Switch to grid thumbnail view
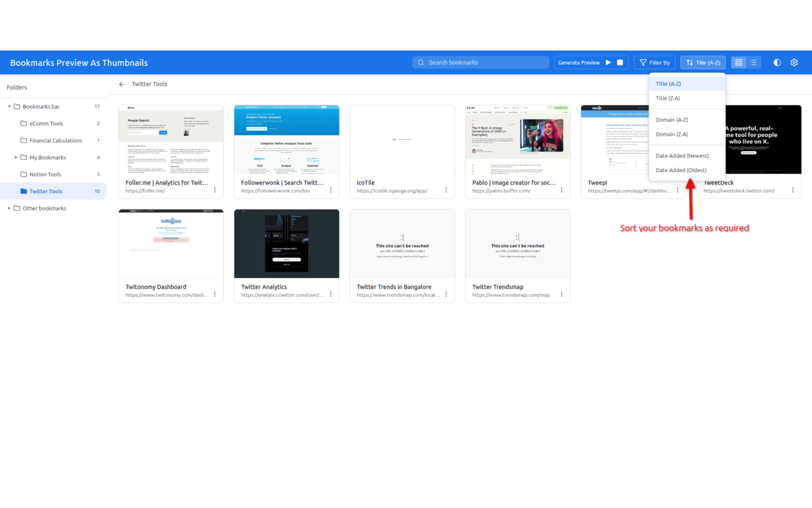Image resolution: width=812 pixels, height=508 pixels. [x=738, y=62]
